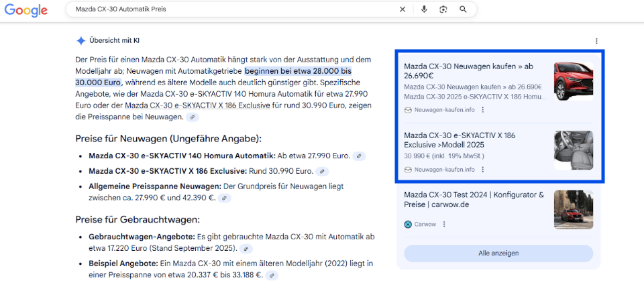
Task: Open Google Lens image search
Action: pyautogui.click(x=443, y=9)
